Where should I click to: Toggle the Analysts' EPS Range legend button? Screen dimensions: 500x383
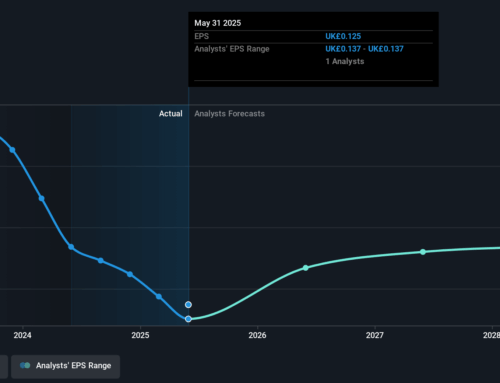coord(65,366)
